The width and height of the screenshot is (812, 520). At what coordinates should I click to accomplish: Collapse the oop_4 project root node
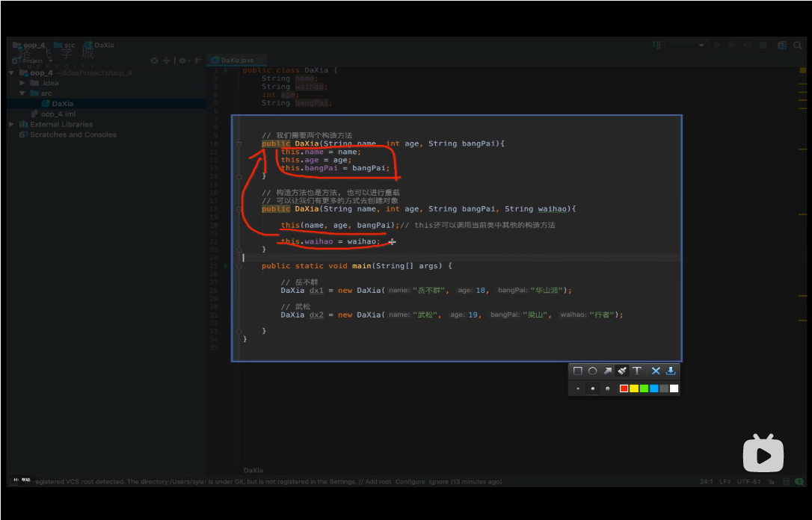[x=11, y=73]
